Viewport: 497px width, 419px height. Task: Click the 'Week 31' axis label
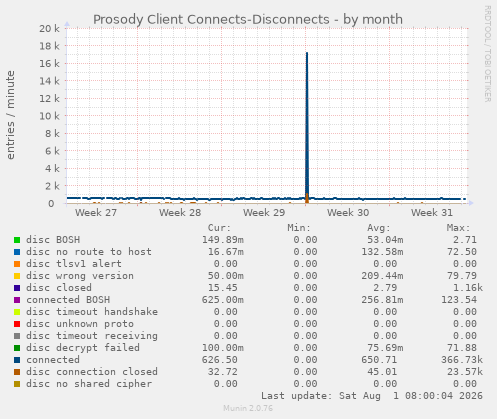point(432,213)
